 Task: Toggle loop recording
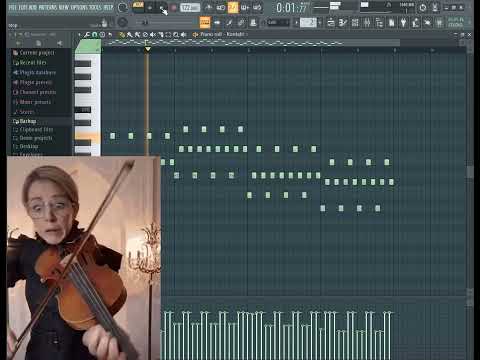pyautogui.click(x=257, y=8)
